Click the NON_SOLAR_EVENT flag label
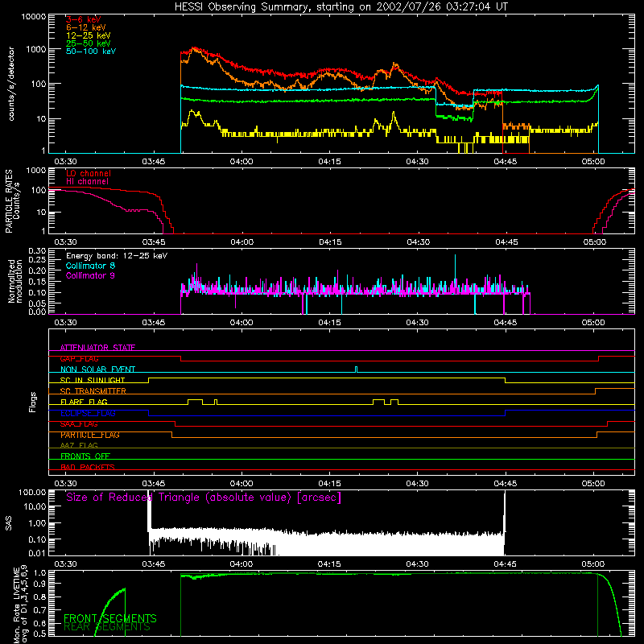The height and width of the screenshot is (644, 644). tap(97, 369)
